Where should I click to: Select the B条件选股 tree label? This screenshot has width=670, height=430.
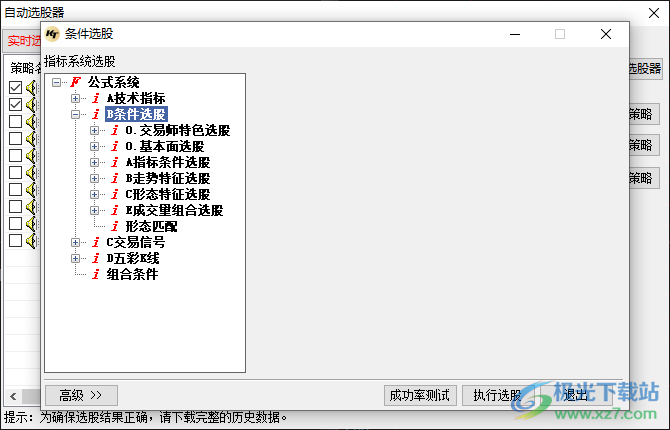click(x=136, y=114)
